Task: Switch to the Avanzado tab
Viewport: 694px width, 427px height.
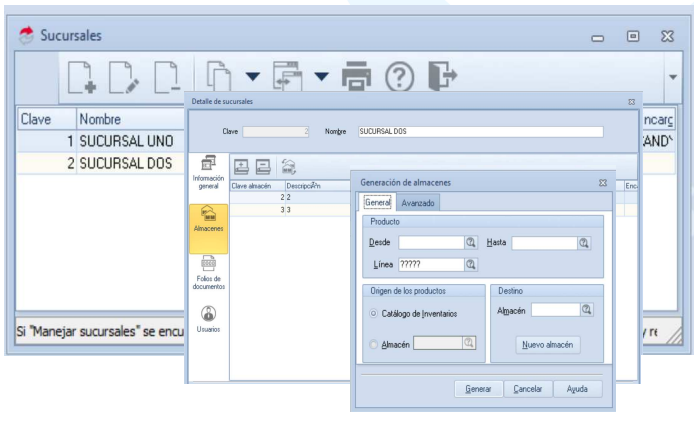Action: point(418,203)
